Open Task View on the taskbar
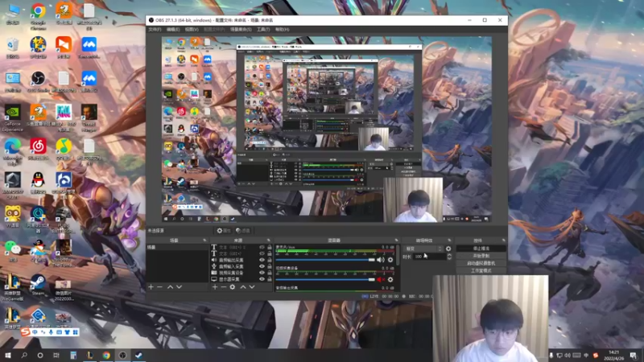Image resolution: width=644 pixels, height=362 pixels. tap(56, 355)
